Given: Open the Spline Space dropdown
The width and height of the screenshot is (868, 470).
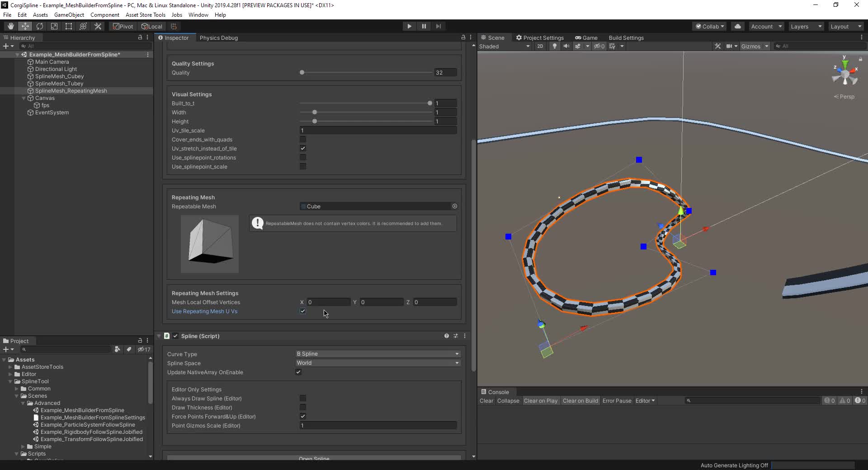Looking at the screenshot, I should point(377,363).
